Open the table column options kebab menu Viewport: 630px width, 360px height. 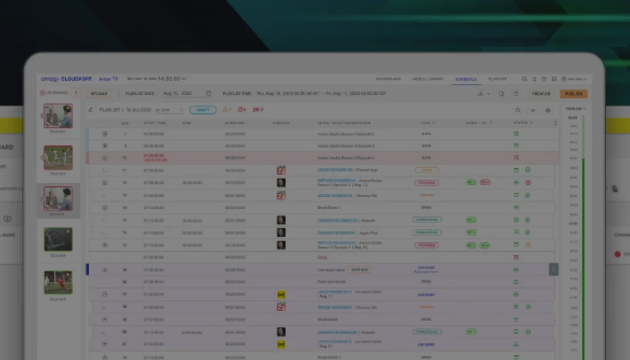coord(555,123)
